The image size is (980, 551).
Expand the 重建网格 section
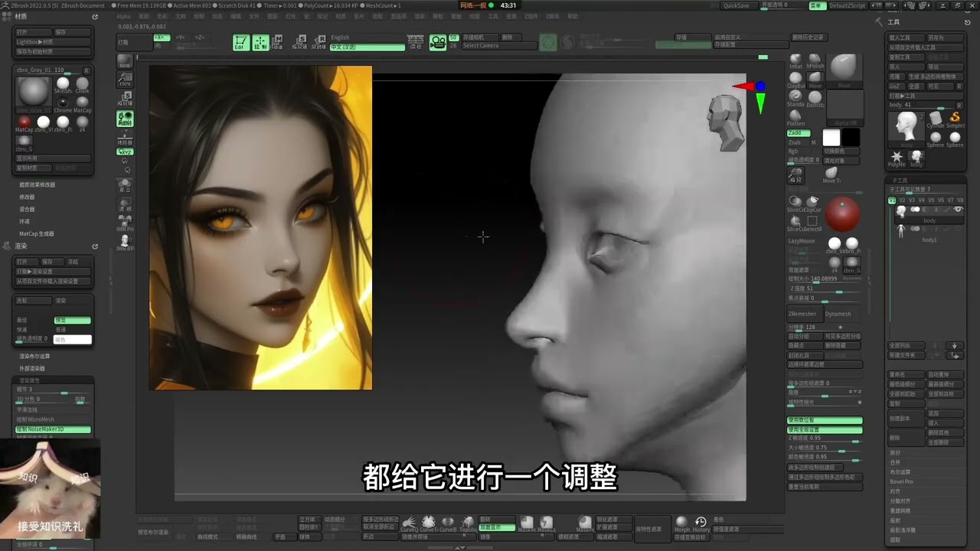click(900, 510)
